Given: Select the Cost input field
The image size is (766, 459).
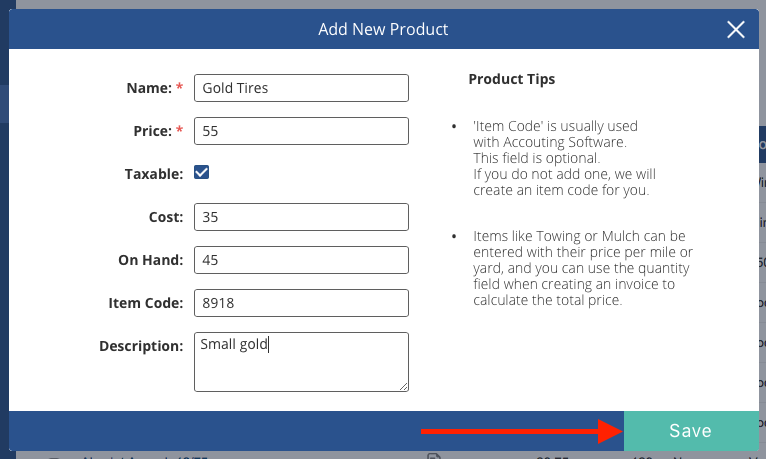Looking at the screenshot, I should 301,217.
